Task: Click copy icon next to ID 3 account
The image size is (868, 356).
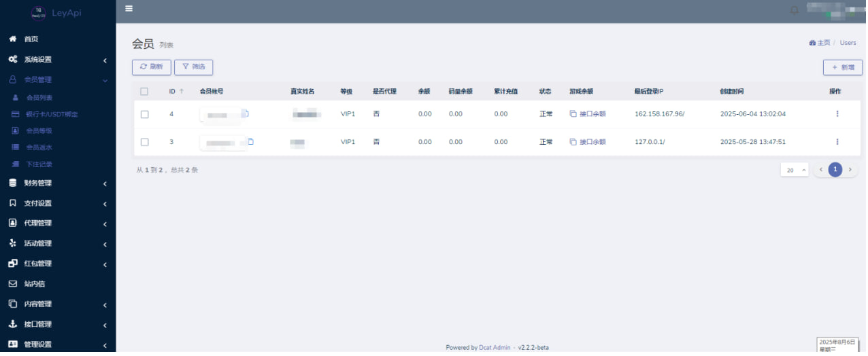Action: (250, 141)
